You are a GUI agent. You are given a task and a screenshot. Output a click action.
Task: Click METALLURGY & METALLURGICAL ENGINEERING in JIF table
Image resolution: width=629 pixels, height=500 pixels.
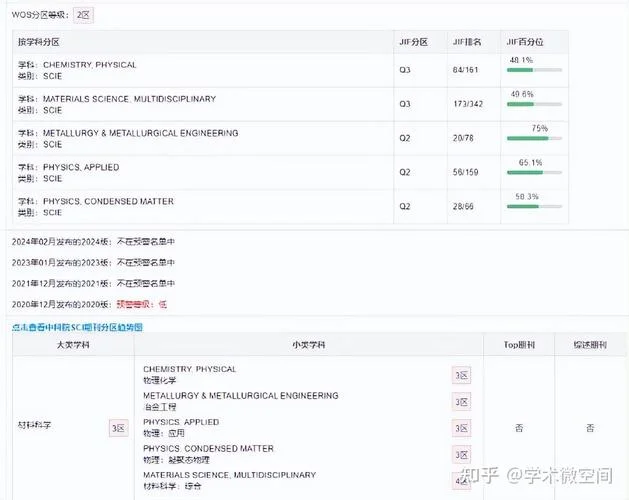pyautogui.click(x=140, y=133)
